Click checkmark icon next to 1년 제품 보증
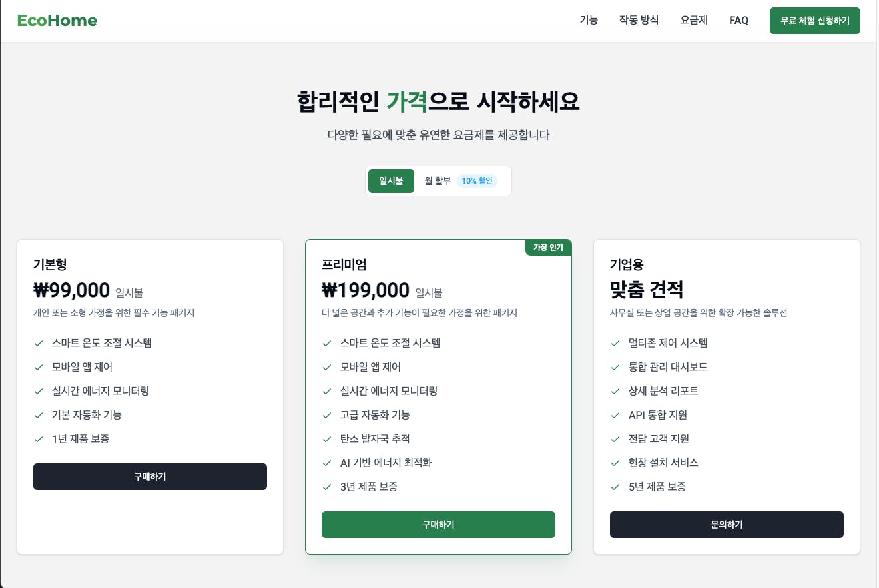This screenshot has width=879, height=588. (39, 440)
